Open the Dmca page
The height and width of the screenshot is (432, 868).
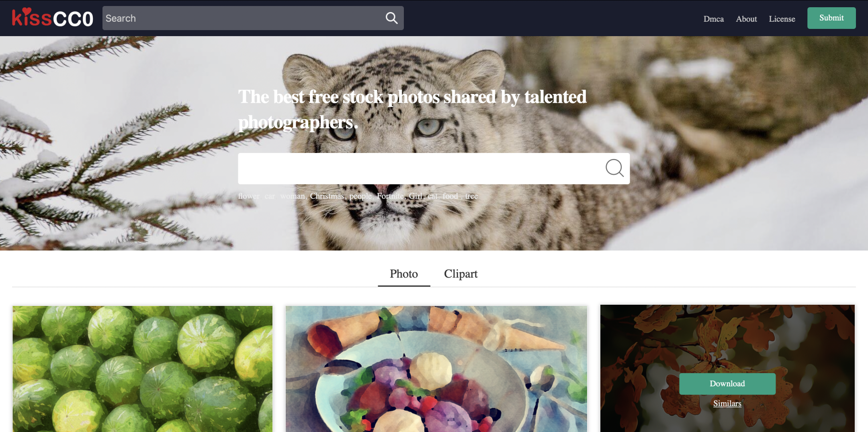(714, 19)
